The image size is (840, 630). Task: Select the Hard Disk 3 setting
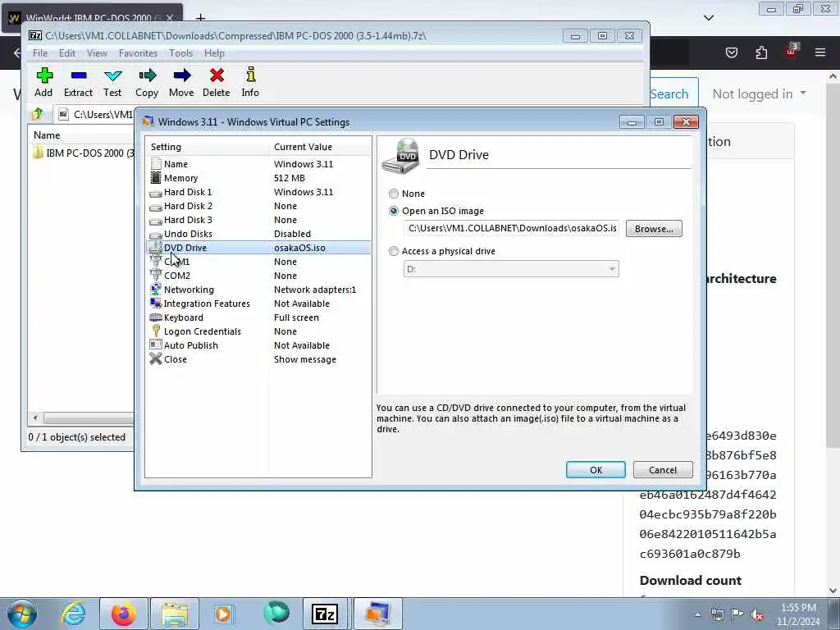click(258, 220)
